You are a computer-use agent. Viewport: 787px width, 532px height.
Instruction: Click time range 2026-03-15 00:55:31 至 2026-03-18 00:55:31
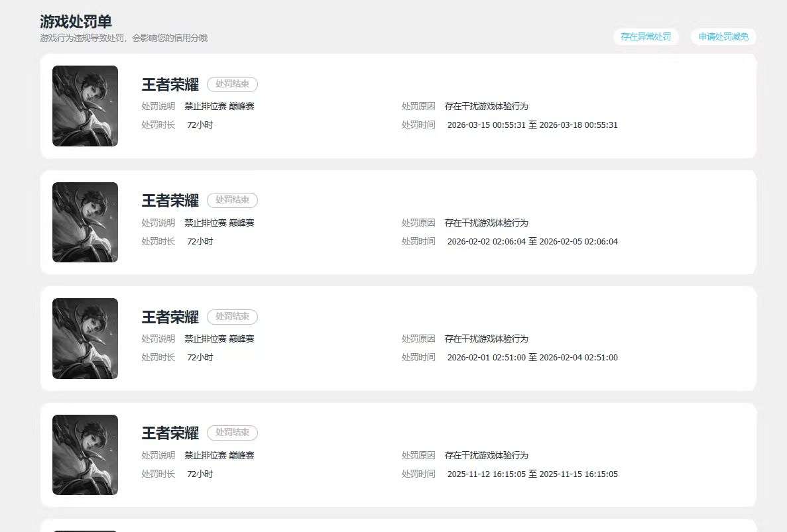[532, 125]
